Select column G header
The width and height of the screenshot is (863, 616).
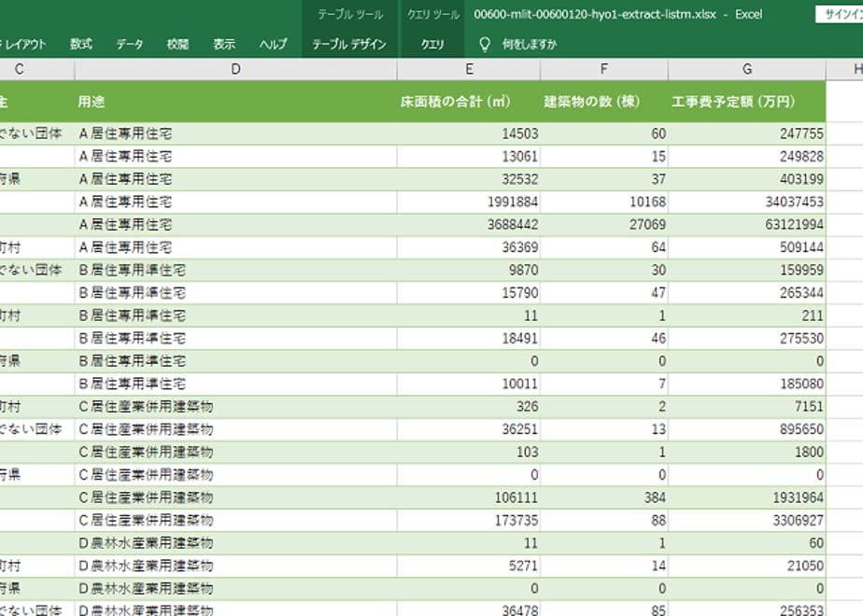(747, 69)
